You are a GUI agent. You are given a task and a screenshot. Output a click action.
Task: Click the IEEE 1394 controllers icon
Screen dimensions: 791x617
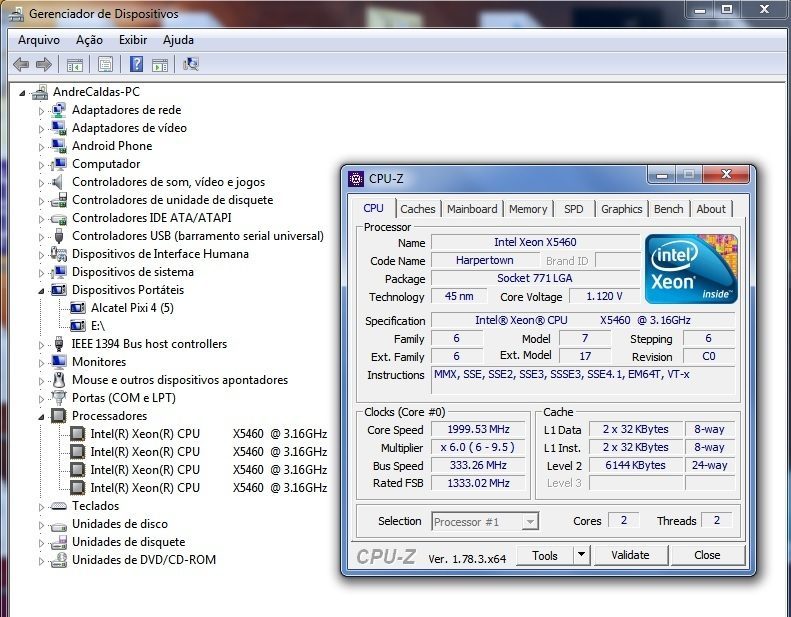tap(59, 344)
